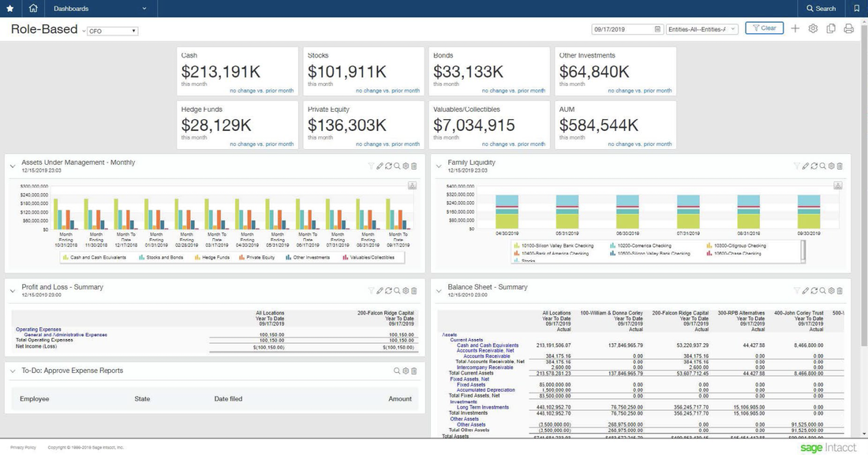
Task: Toggle Hedge Funds legend series
Action: [x=212, y=257]
